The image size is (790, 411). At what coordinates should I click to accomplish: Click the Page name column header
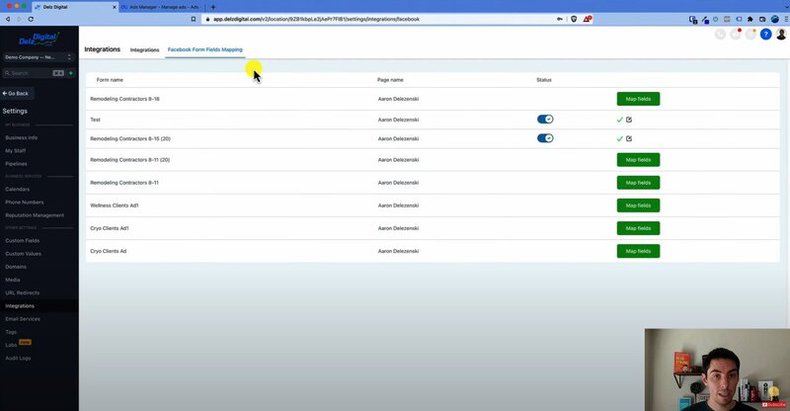coord(390,80)
